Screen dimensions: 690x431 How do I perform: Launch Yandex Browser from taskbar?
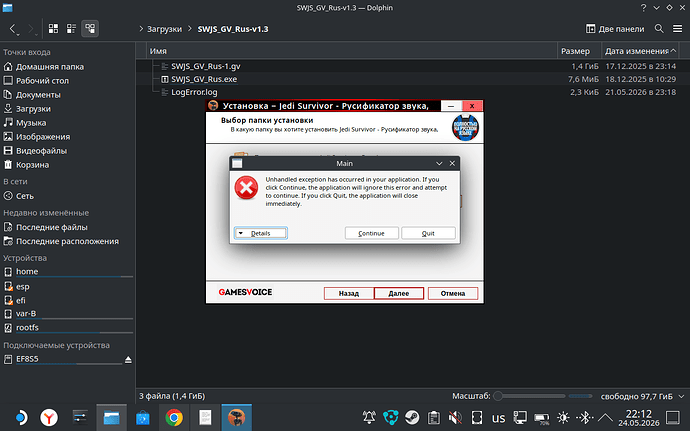[x=49, y=417]
